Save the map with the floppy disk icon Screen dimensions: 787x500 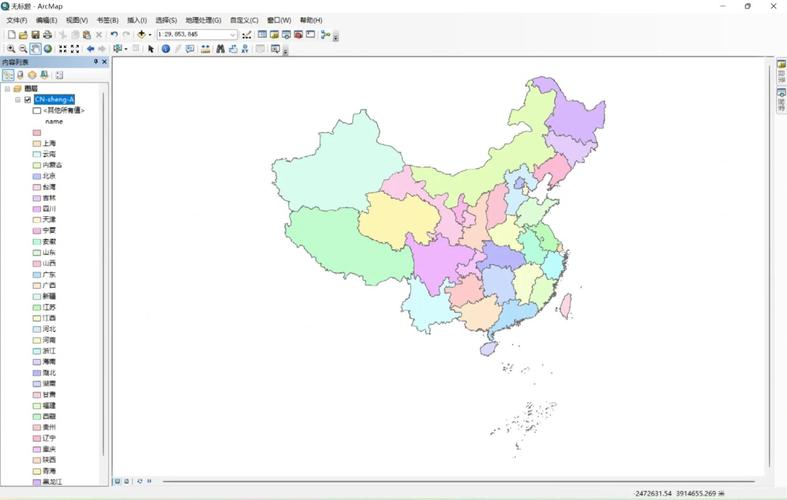(36, 35)
